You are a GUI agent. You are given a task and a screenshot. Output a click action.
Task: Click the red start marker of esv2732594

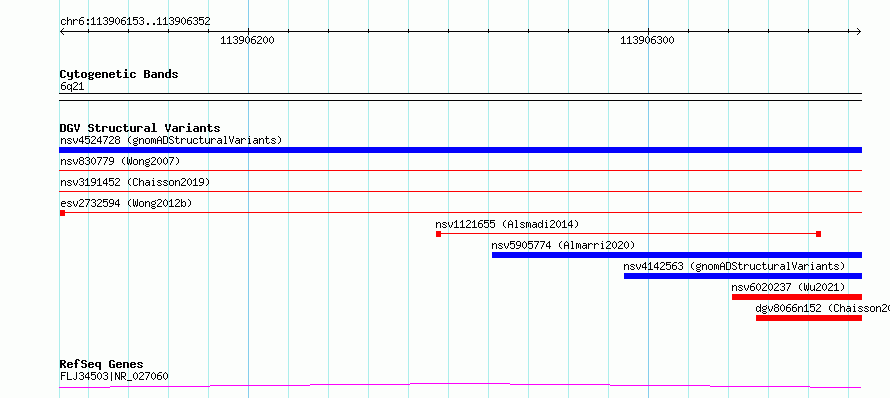coord(62,213)
